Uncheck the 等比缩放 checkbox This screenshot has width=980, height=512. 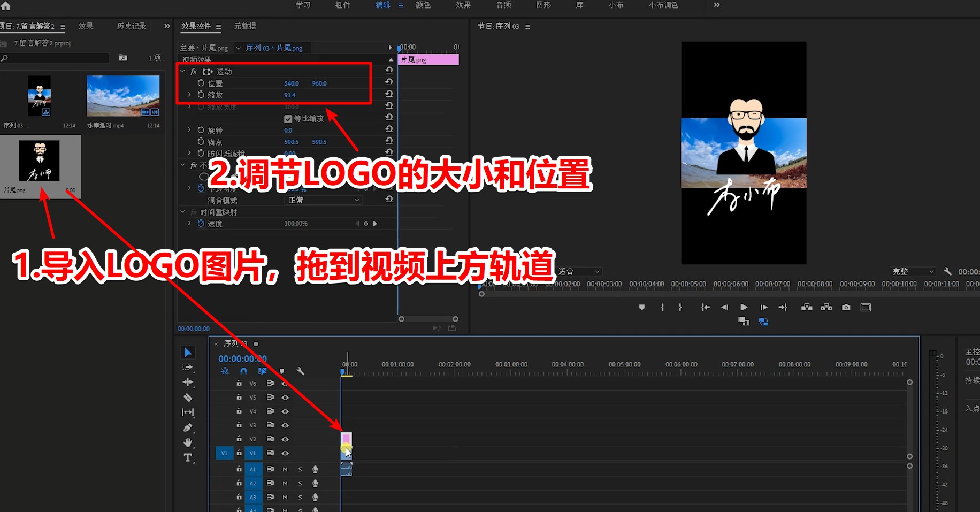288,118
